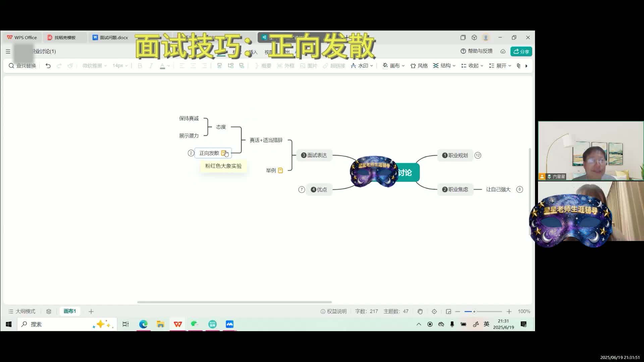Select the 画布1 sheet tab
Image resolution: width=644 pixels, height=362 pixels.
point(70,311)
